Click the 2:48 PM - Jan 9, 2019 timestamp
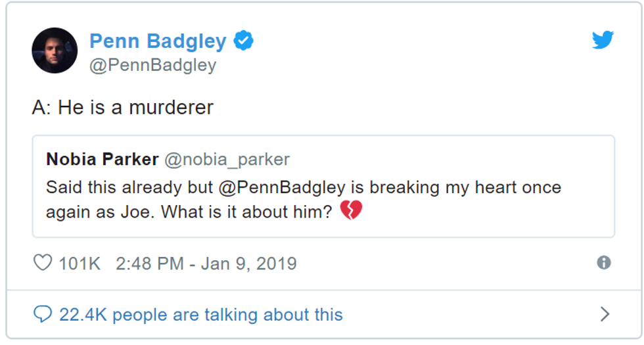This screenshot has width=644, height=345. point(206,264)
